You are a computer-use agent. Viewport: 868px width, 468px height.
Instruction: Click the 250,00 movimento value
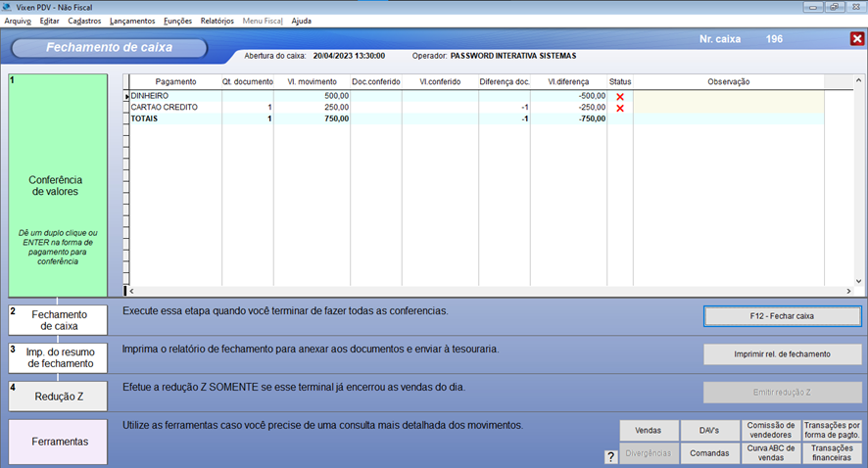coord(337,108)
